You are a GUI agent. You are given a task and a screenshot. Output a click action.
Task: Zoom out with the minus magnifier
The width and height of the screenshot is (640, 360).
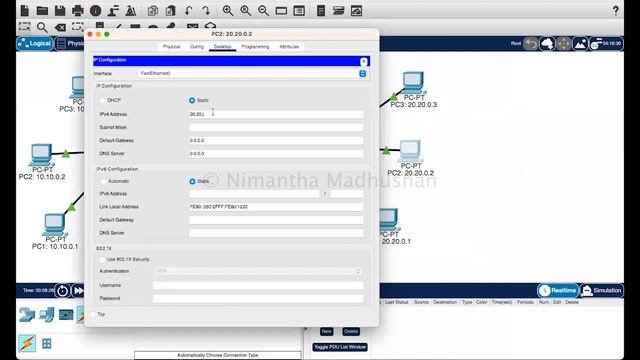point(263,11)
